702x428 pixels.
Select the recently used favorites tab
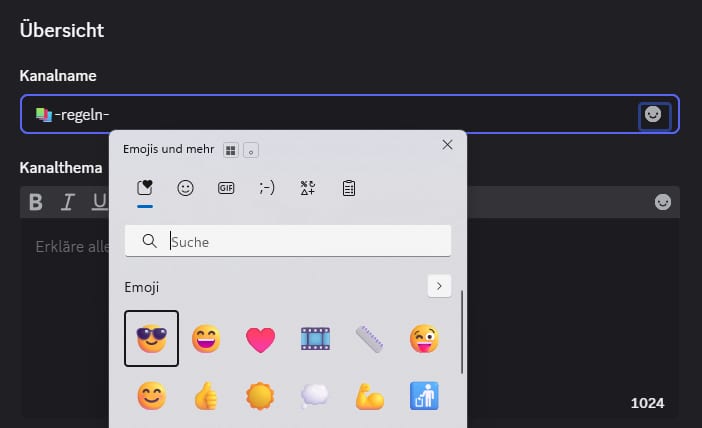point(145,188)
